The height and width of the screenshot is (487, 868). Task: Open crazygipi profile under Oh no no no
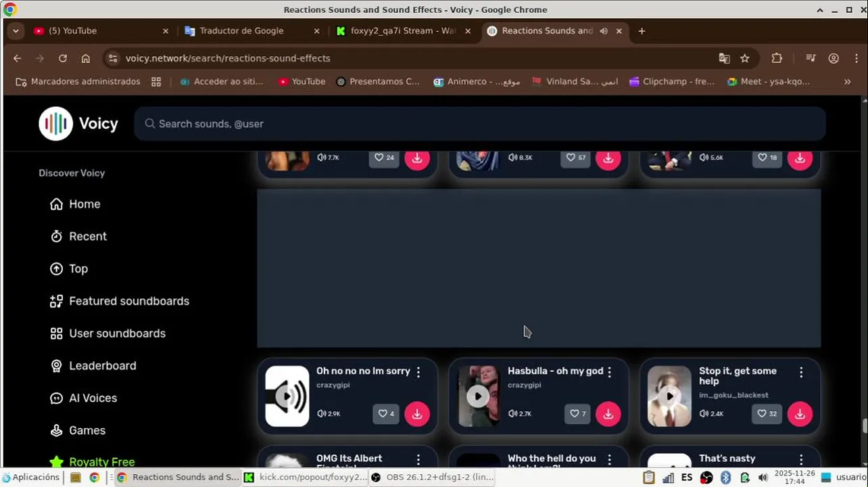333,386
